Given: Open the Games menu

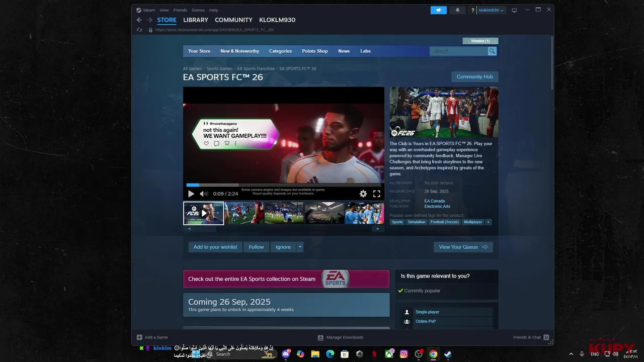Looking at the screenshot, I should (198, 10).
